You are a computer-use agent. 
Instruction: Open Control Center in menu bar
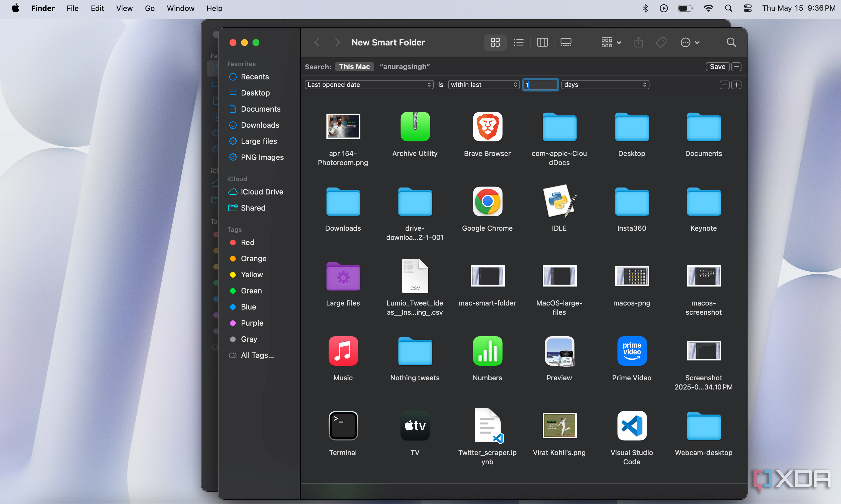pyautogui.click(x=748, y=8)
